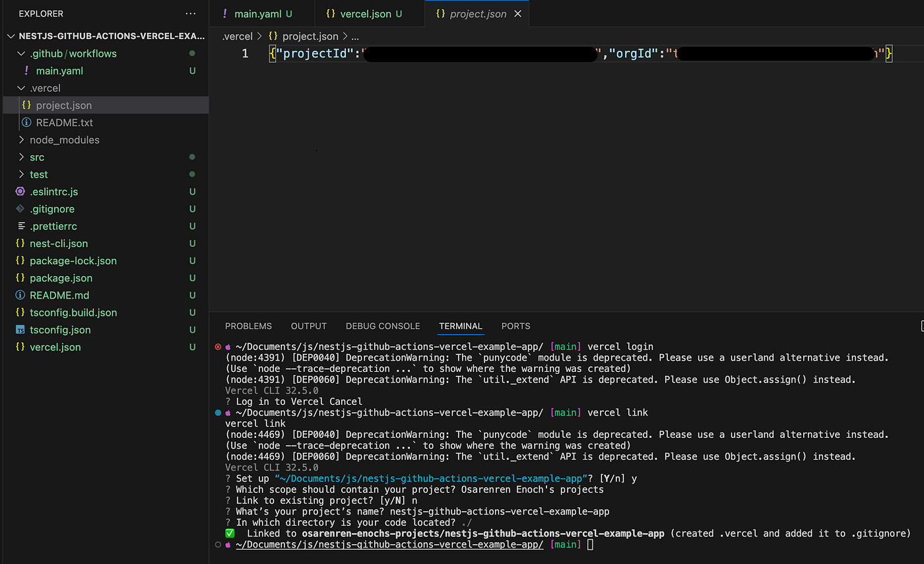Screen dimensions: 924x564
Task: Collapse the .github/workflows folder chevron
Action: tap(21, 53)
